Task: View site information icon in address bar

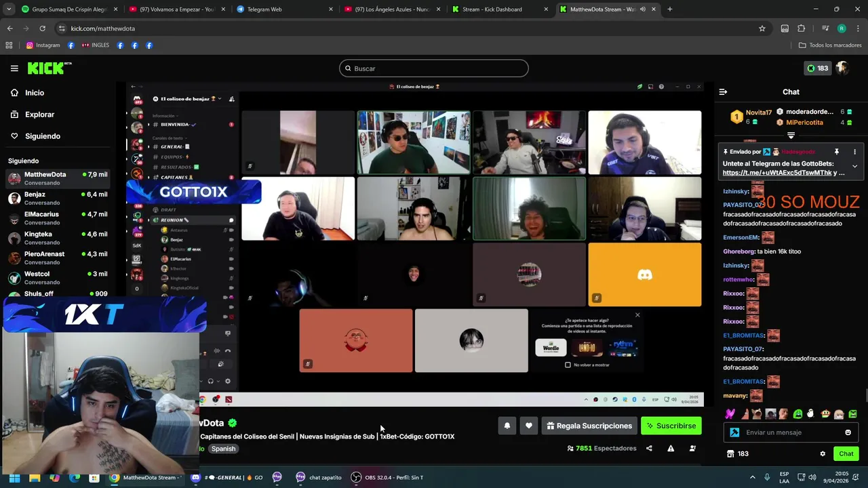Action: pyautogui.click(x=62, y=28)
